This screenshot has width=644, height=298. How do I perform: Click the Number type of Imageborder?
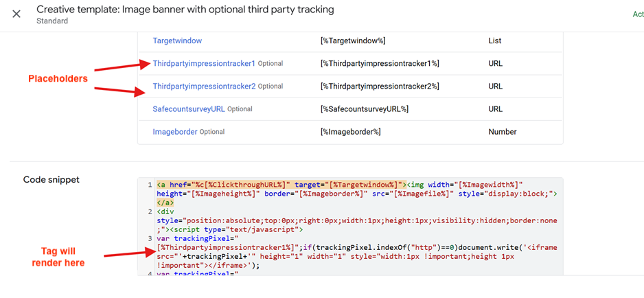pyautogui.click(x=503, y=132)
